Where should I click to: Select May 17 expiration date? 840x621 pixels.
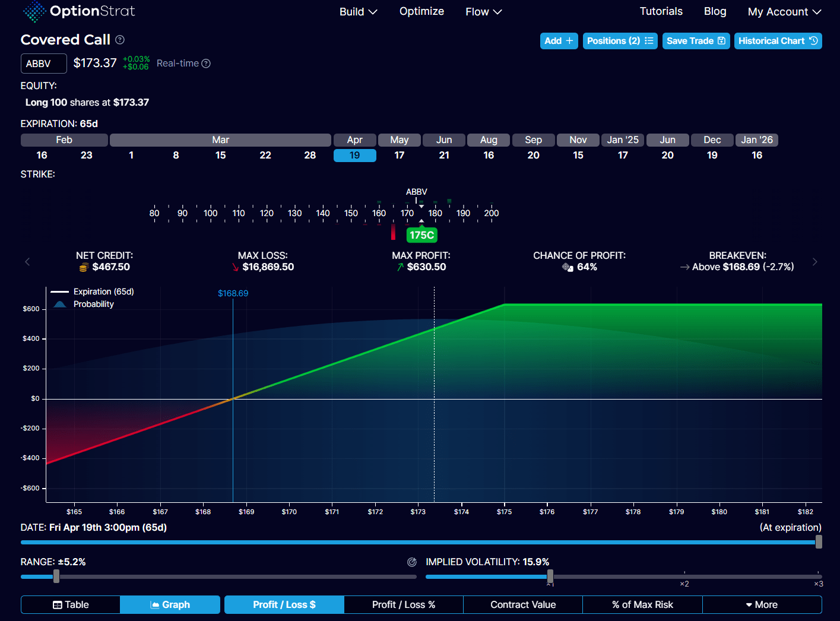400,156
